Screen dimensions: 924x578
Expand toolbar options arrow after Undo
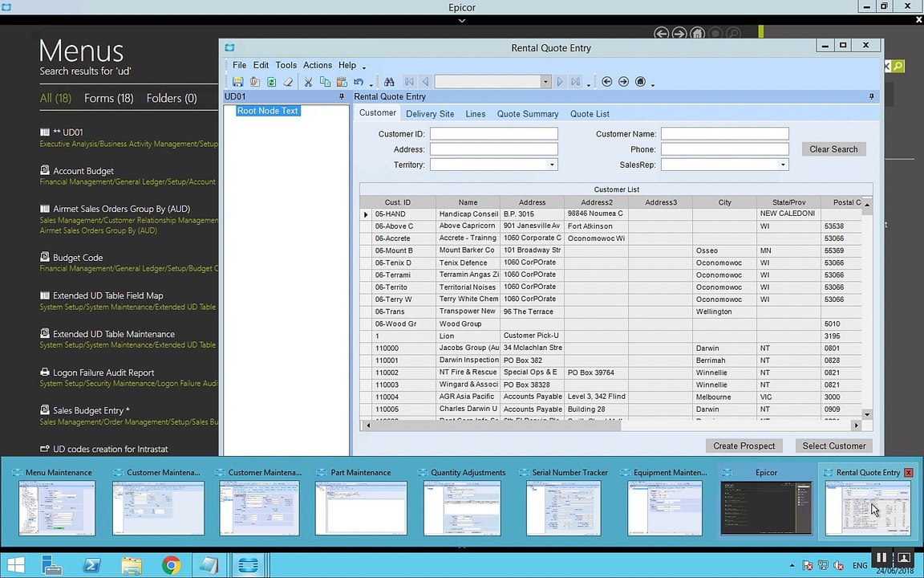371,84
